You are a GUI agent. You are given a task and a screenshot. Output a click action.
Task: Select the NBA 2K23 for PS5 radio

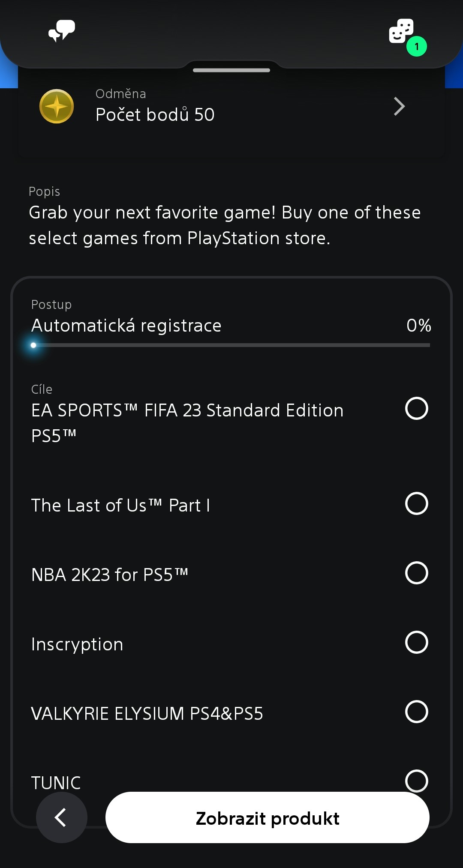coord(416,573)
